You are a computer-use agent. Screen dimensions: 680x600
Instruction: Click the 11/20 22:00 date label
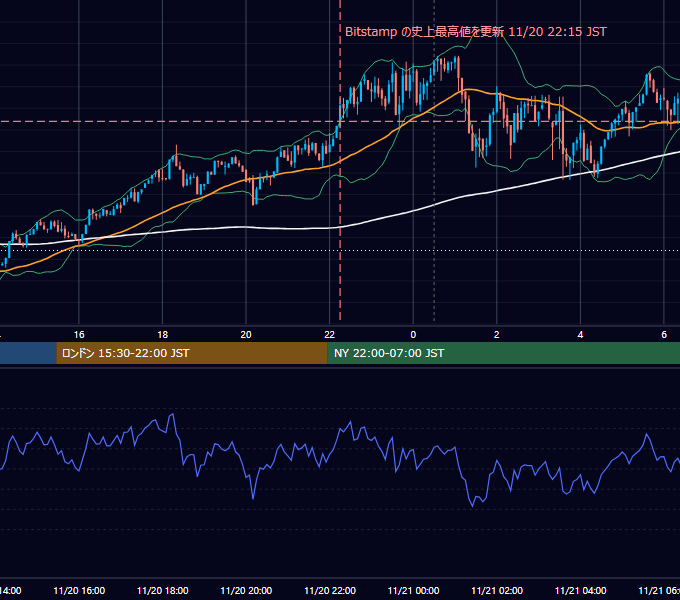[x=330, y=590]
